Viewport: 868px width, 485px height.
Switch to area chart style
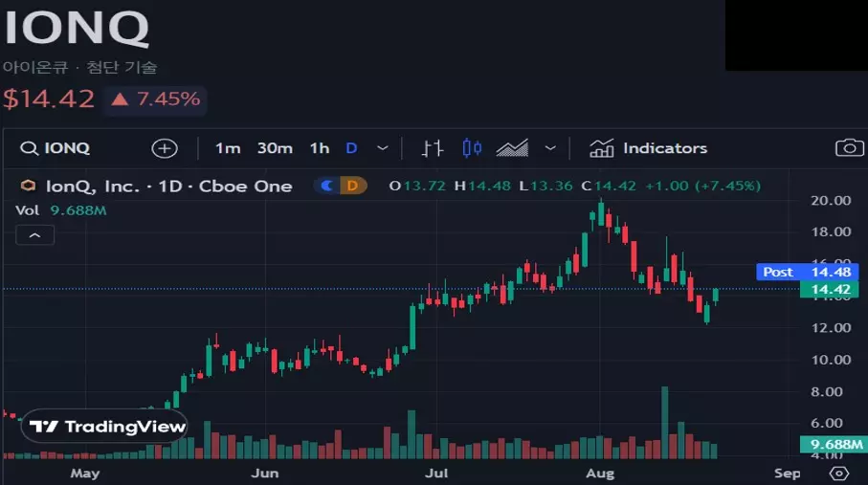click(x=512, y=148)
